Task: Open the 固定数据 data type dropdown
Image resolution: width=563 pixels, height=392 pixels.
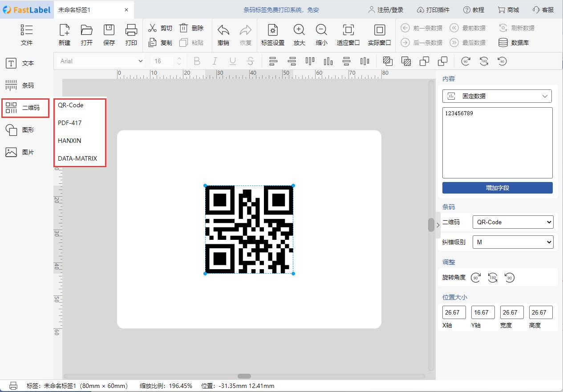Action: tap(497, 96)
